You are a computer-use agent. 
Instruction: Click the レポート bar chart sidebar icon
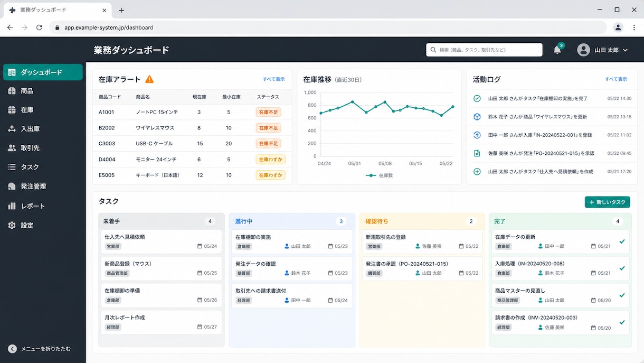click(12, 206)
